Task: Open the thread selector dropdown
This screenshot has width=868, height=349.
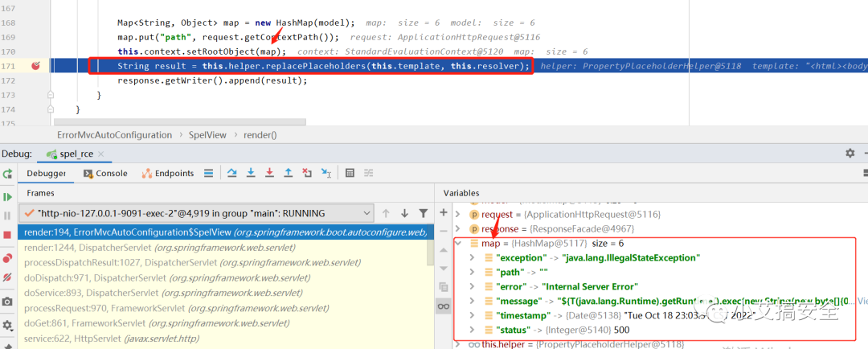Action: [198, 213]
